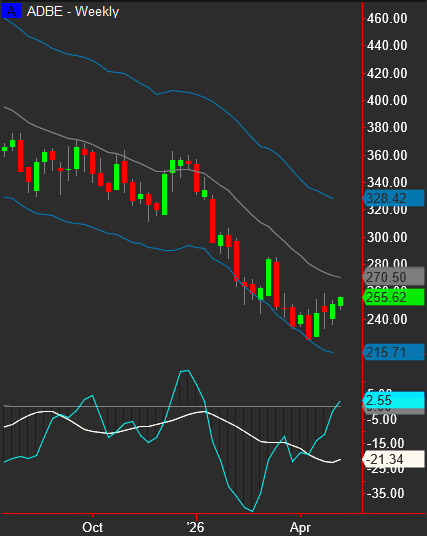Click the Oct date axis label
The image size is (427, 536).
(92, 527)
